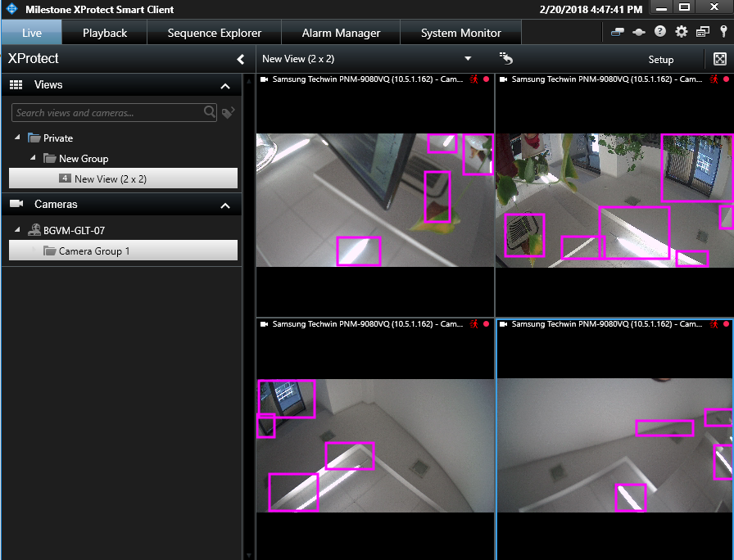Select the BGVM-GLT-07 server row
This screenshot has height=560, width=734.
pos(74,230)
